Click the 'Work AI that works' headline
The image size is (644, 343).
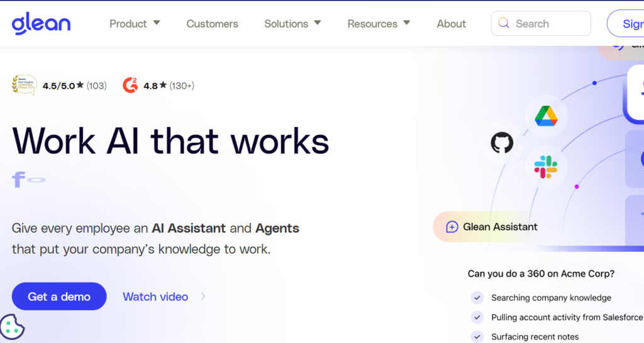click(170, 141)
